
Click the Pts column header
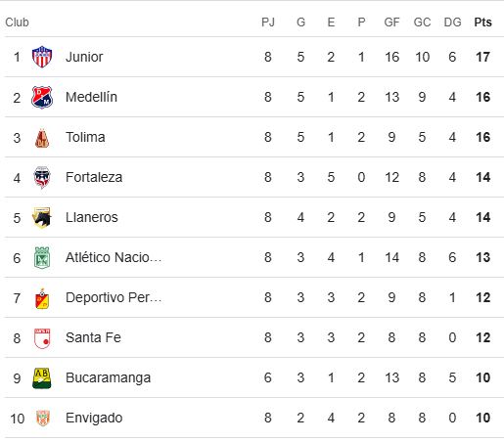482,22
